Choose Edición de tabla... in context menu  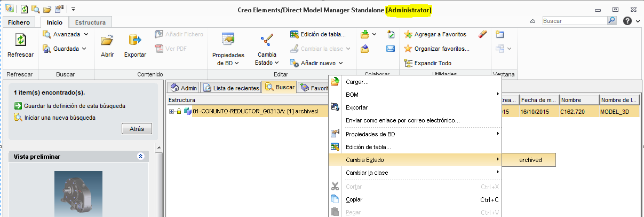click(x=415, y=146)
